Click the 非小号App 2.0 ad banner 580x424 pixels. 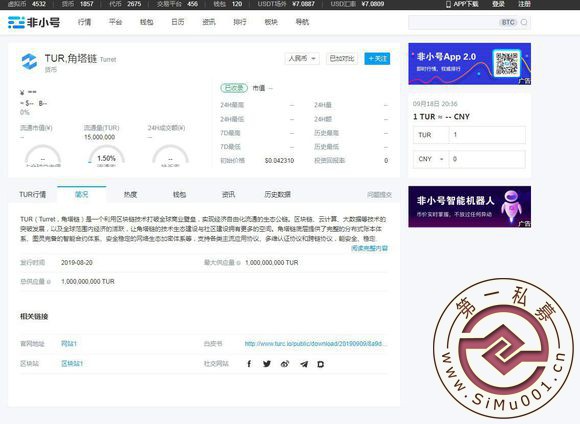tap(469, 64)
